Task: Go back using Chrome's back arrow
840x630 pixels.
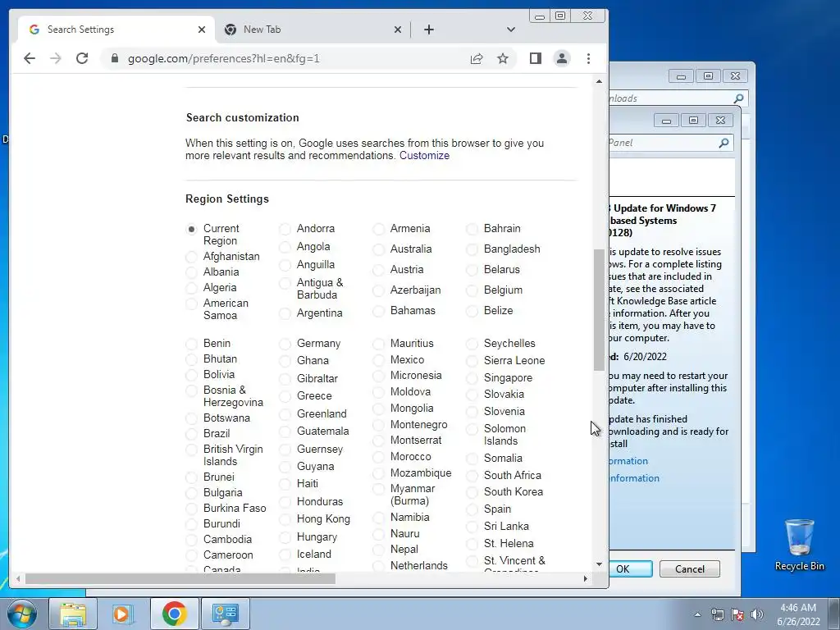Action: [30, 58]
